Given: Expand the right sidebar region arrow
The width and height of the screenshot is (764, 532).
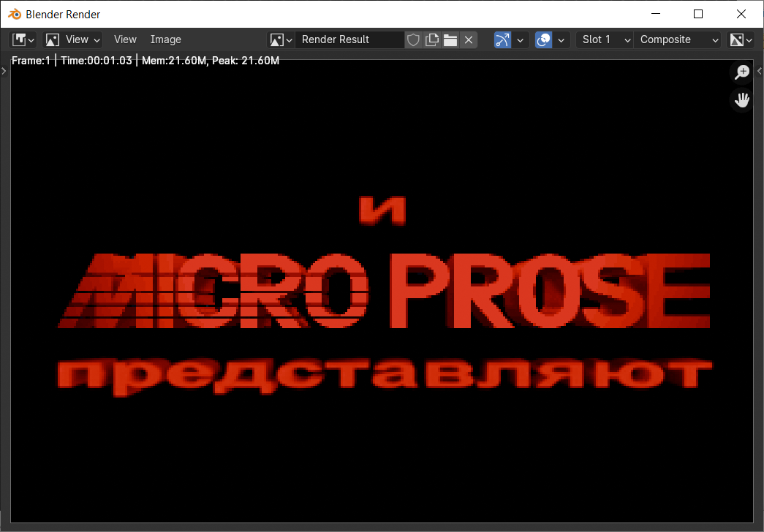Looking at the screenshot, I should click(759, 71).
